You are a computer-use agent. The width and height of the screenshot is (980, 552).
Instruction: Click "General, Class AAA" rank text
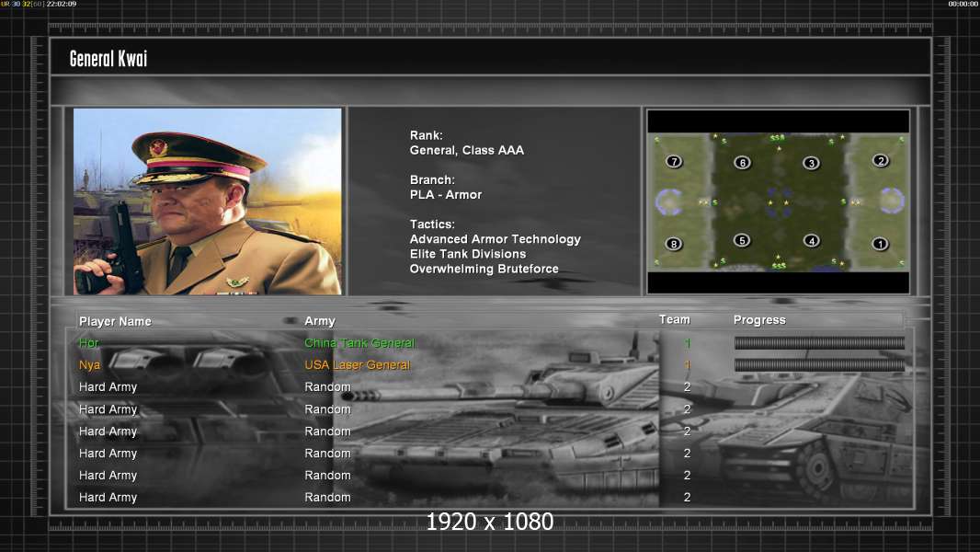[x=467, y=150]
